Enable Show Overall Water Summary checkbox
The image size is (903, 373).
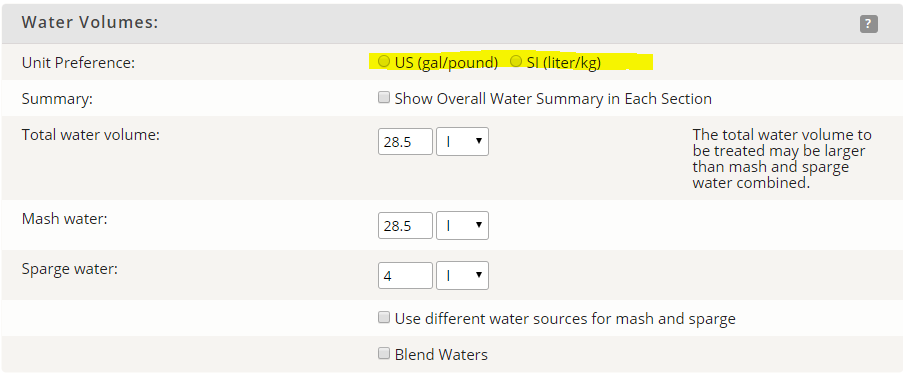click(x=384, y=97)
